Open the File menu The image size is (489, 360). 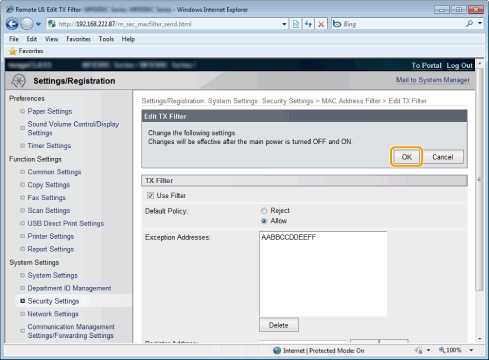pyautogui.click(x=14, y=39)
